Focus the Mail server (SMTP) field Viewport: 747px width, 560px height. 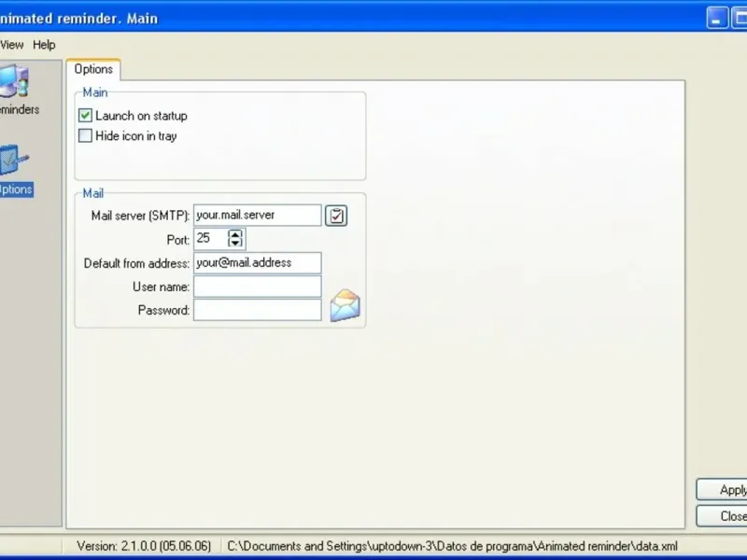pyautogui.click(x=258, y=216)
